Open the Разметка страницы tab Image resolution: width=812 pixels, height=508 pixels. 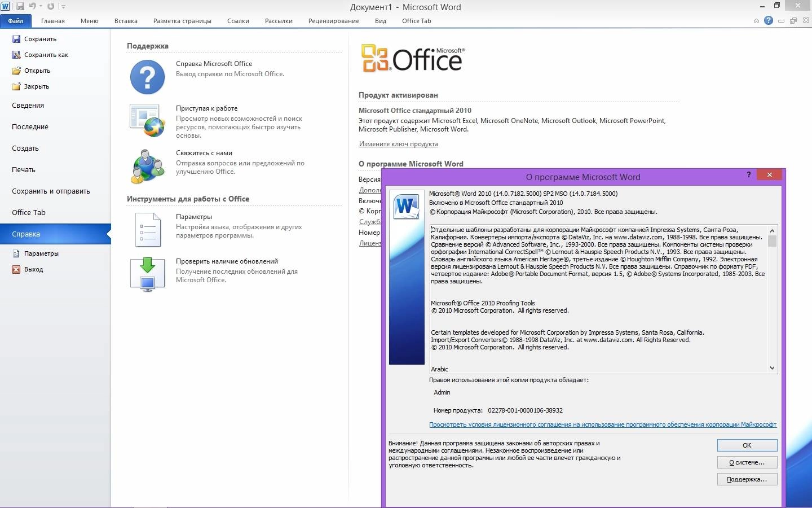coord(182,21)
